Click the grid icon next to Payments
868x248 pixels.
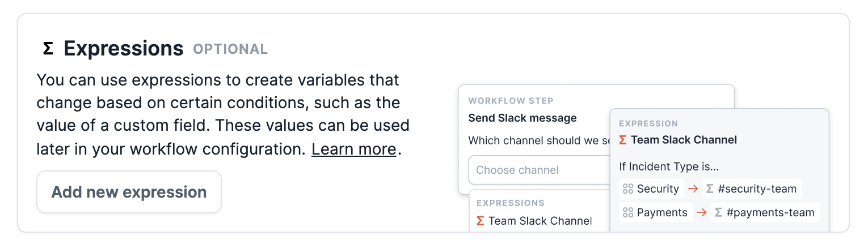(x=628, y=212)
